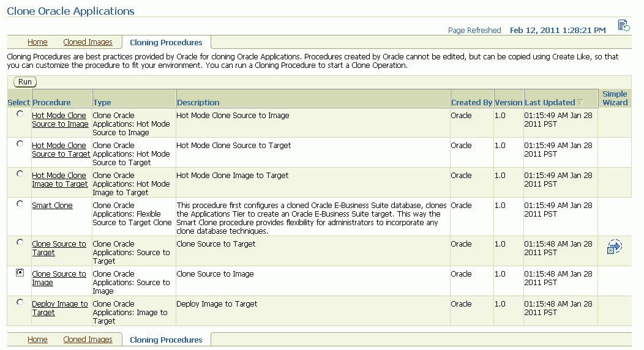The width and height of the screenshot is (644, 350).
Task: Click the page refresh icon
Action: pos(624,26)
